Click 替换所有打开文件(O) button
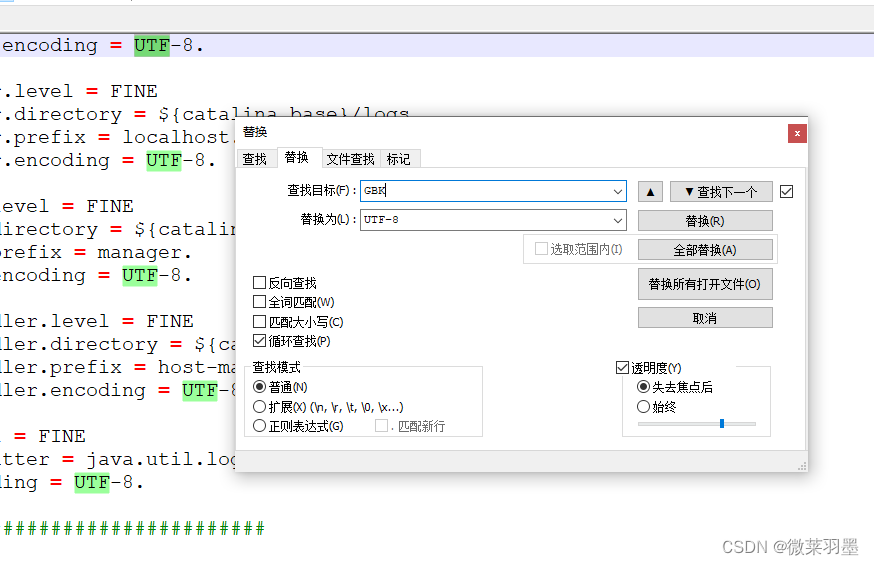Screen dimensions: 874x565 705,285
